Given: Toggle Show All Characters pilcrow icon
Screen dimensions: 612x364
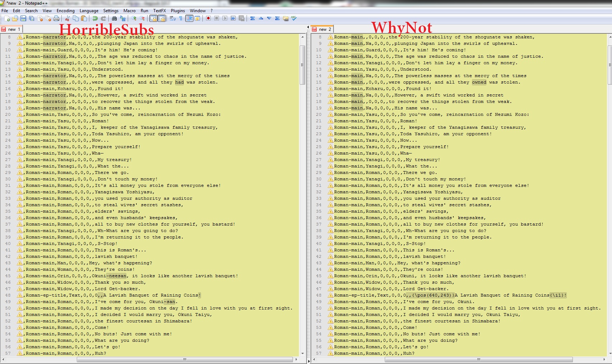Looking at the screenshot, I should click(x=181, y=18).
